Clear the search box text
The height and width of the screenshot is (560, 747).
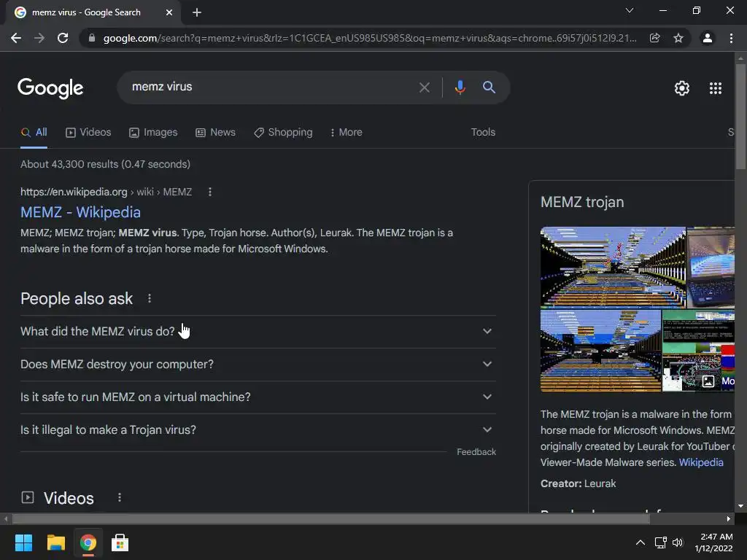tap(424, 87)
